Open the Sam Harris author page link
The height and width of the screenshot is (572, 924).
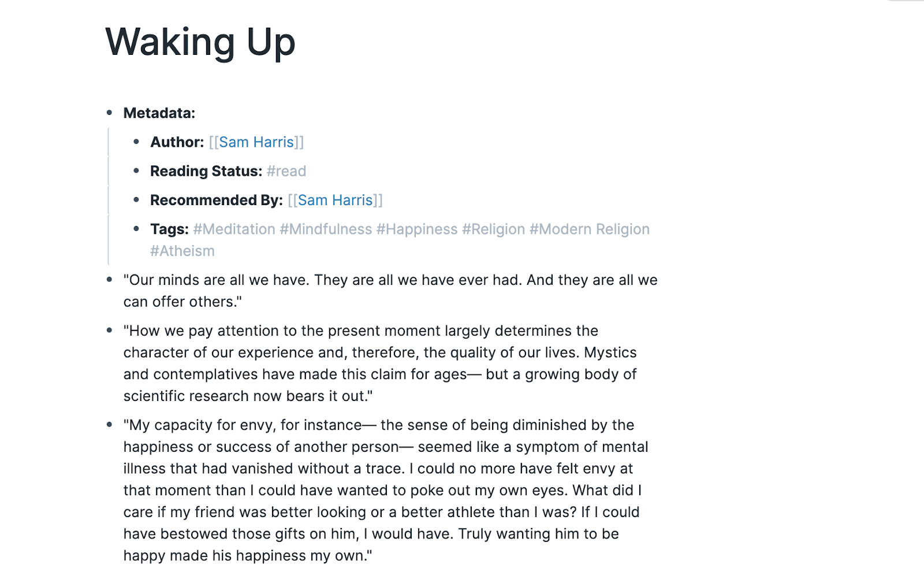click(x=256, y=142)
